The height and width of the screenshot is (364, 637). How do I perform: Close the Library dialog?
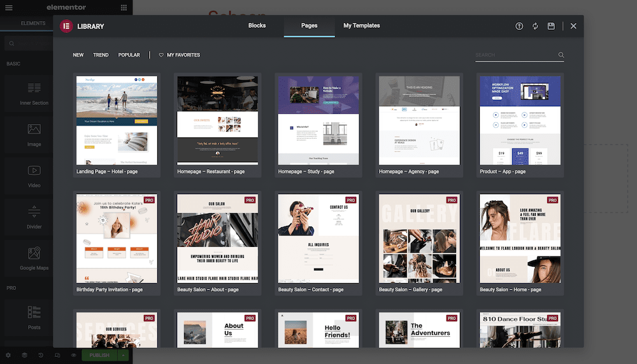point(573,26)
